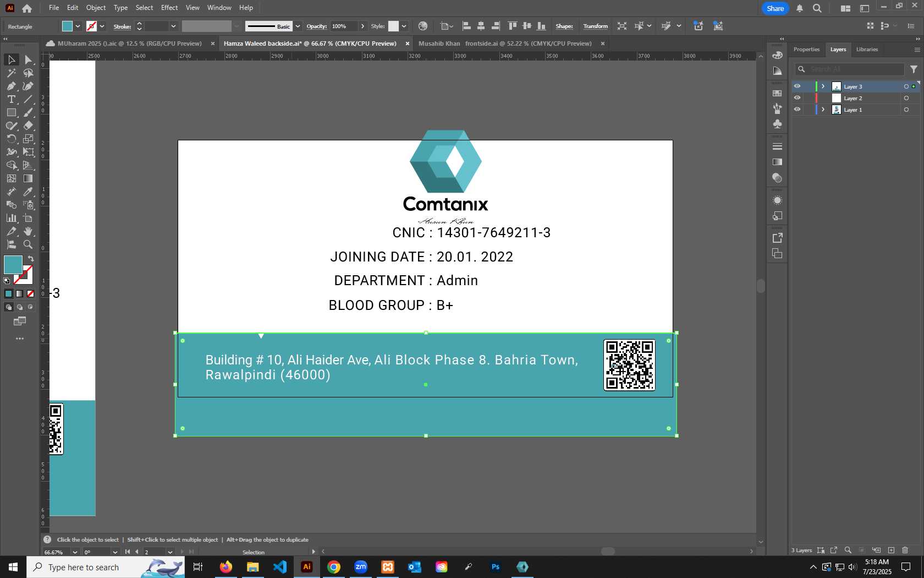Open Edit Toolbar three-dots menu

[x=20, y=339]
